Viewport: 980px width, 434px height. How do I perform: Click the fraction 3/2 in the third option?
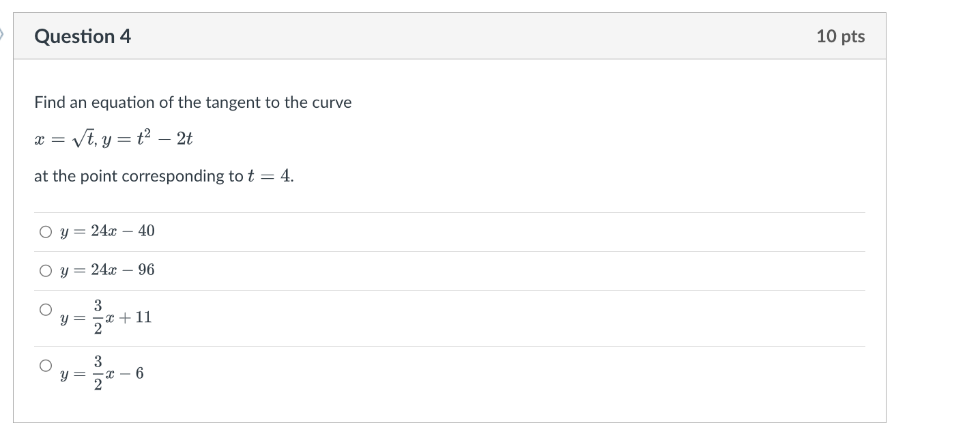click(98, 316)
